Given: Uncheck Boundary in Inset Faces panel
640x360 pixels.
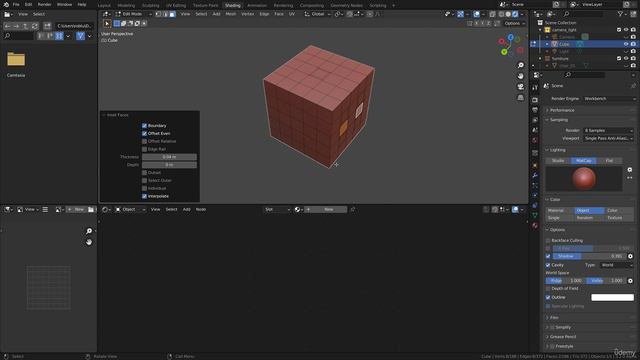Looking at the screenshot, I should click(x=144, y=126).
